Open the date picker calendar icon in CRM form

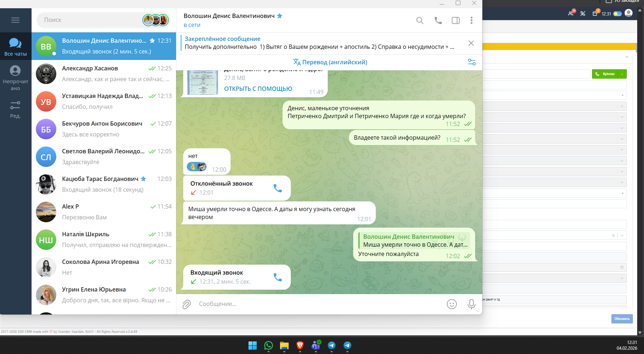(622, 267)
